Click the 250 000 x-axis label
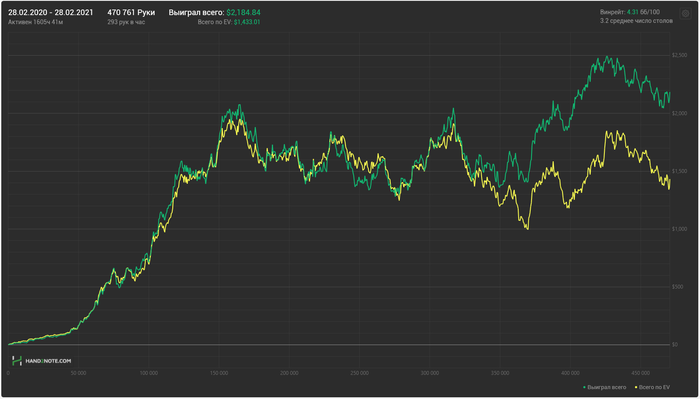Screen dimensions: 700x399 (x=359, y=373)
